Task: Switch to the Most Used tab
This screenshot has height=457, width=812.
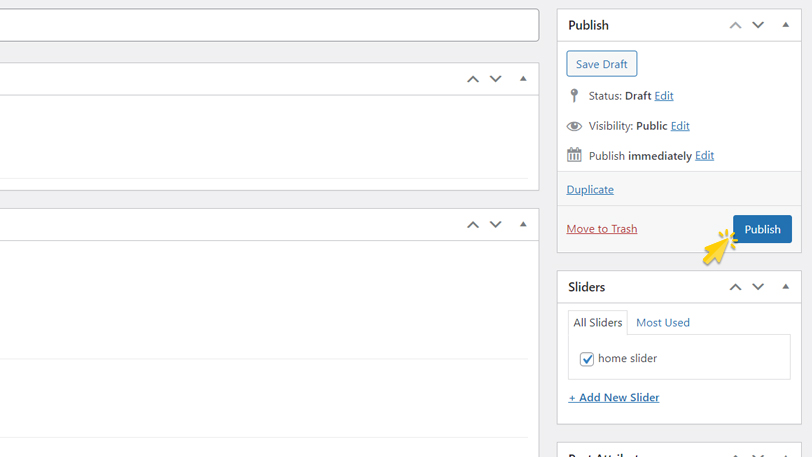Action: click(662, 323)
